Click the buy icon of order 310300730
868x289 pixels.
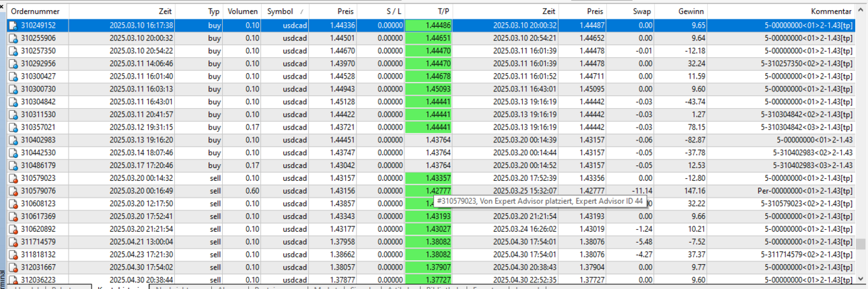coord(13,89)
